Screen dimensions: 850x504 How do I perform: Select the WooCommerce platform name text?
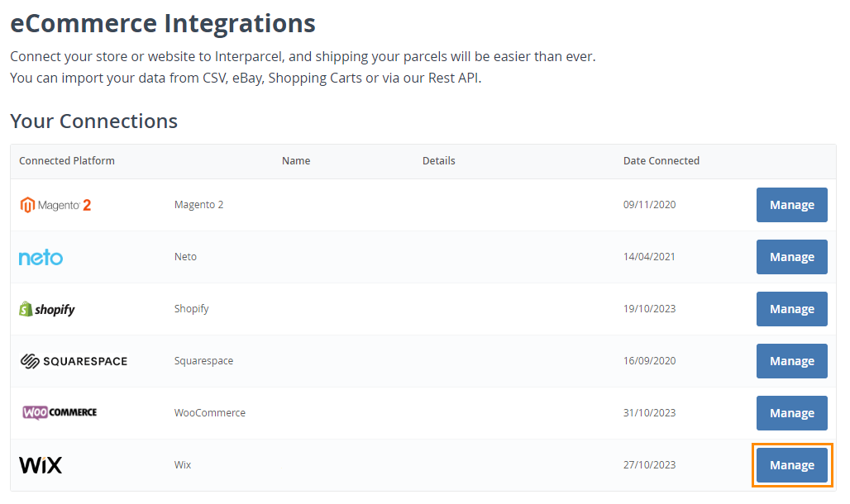coord(210,413)
